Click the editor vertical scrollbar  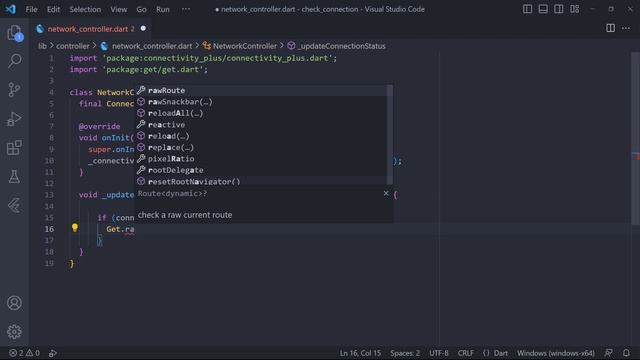click(x=635, y=139)
